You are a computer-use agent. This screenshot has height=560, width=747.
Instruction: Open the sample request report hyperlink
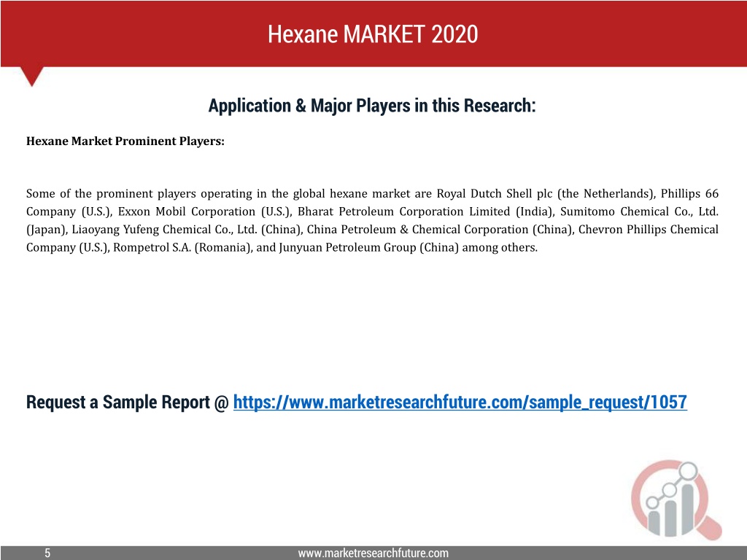pos(460,402)
